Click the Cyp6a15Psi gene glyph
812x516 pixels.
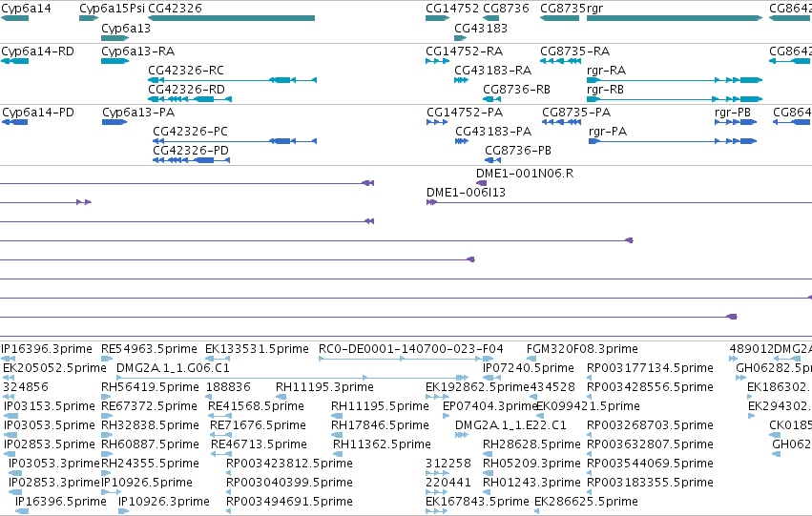pyautogui.click(x=89, y=18)
